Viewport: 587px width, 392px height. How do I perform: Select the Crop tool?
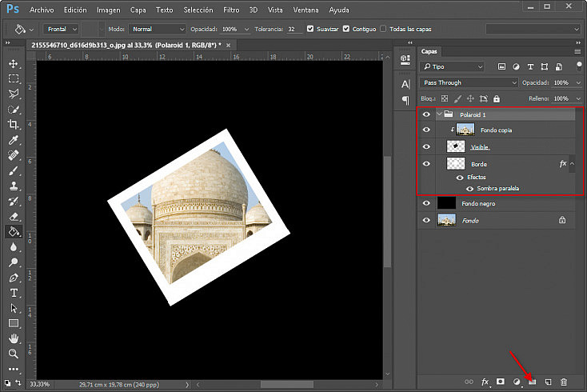click(14, 124)
